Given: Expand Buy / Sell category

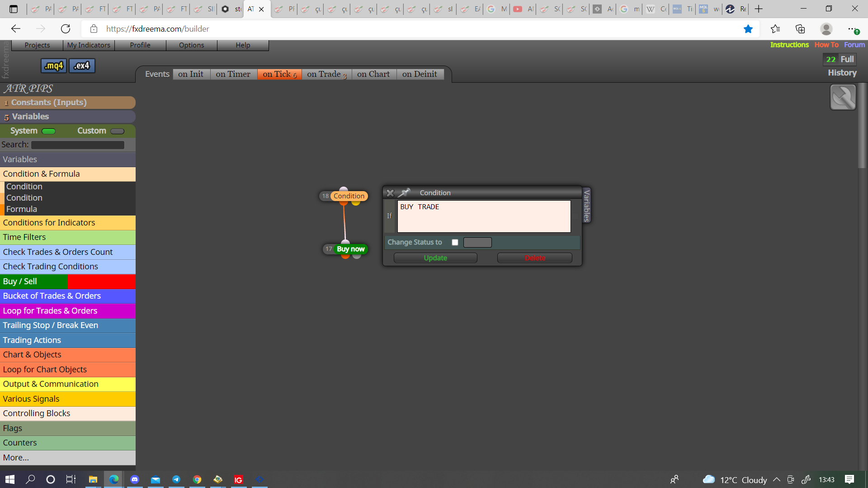Looking at the screenshot, I should pyautogui.click(x=68, y=282).
